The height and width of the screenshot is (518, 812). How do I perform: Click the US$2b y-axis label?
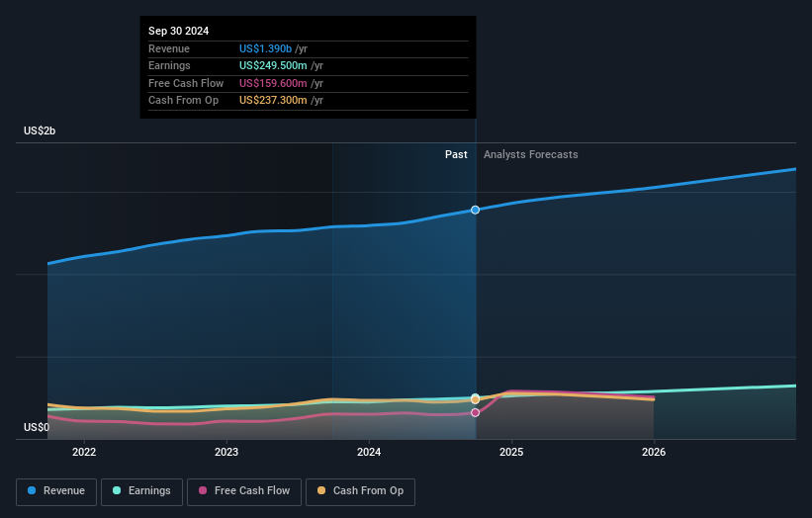tap(40, 130)
